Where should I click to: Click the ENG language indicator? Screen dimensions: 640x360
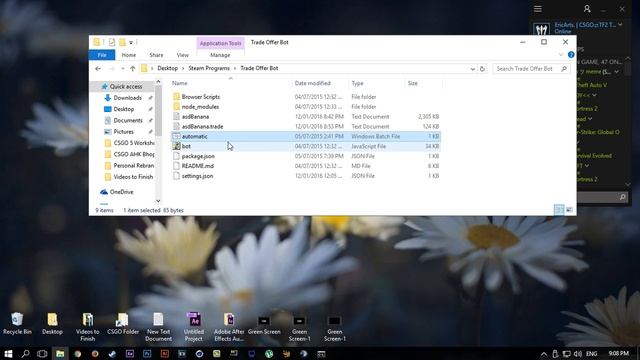[591, 353]
